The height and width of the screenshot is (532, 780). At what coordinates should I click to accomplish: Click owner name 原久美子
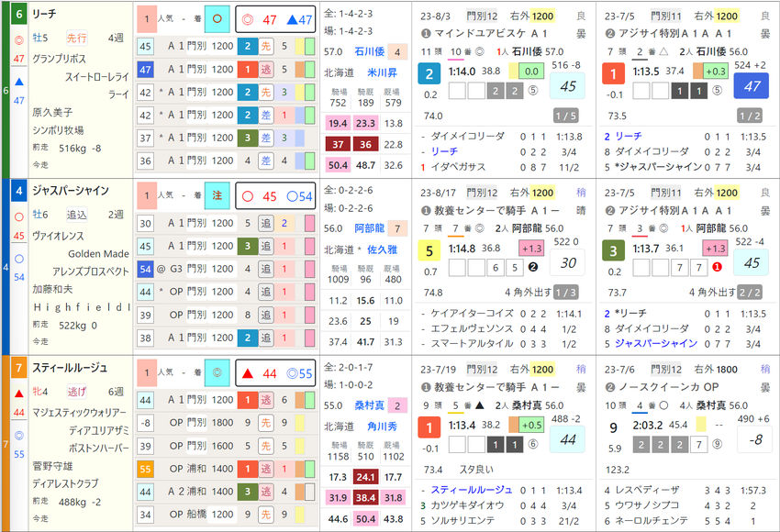point(52,113)
